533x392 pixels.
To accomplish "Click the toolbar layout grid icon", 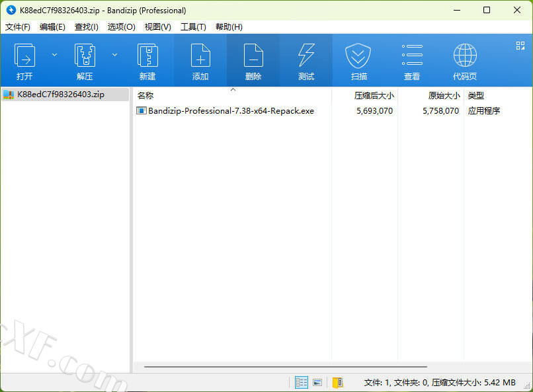I will pyautogui.click(x=520, y=46).
